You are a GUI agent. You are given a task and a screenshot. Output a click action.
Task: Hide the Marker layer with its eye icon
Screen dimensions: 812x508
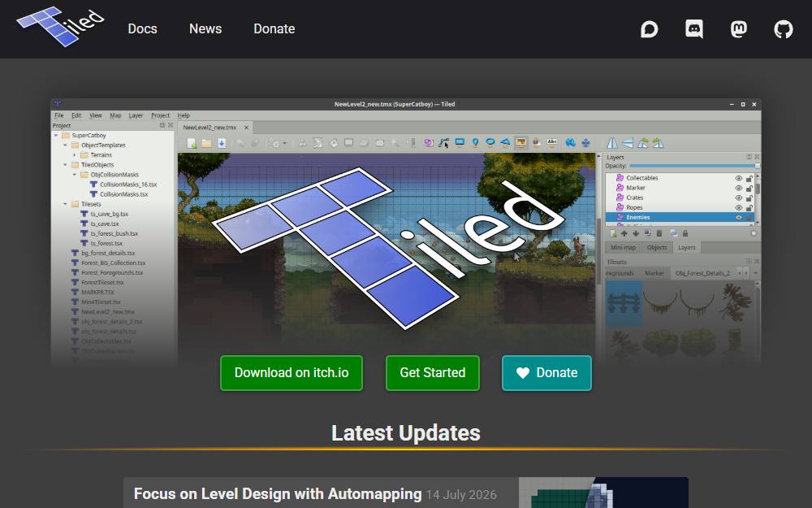point(739,188)
